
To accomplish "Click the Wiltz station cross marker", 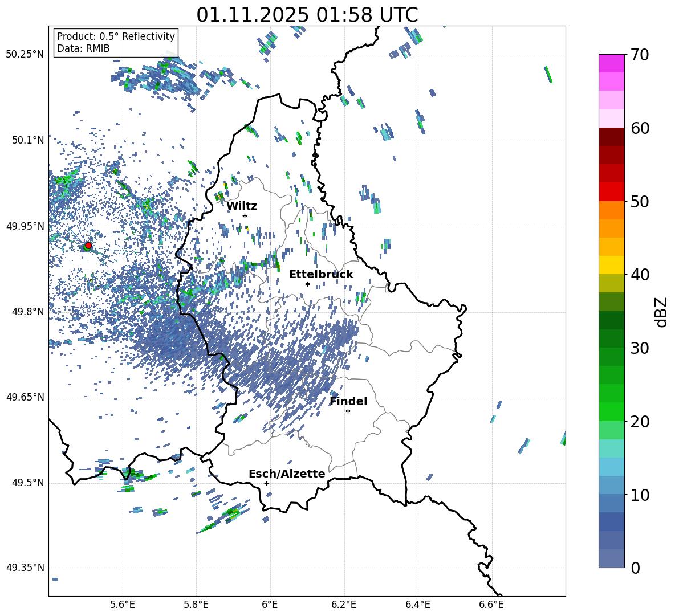I will click(x=245, y=215).
